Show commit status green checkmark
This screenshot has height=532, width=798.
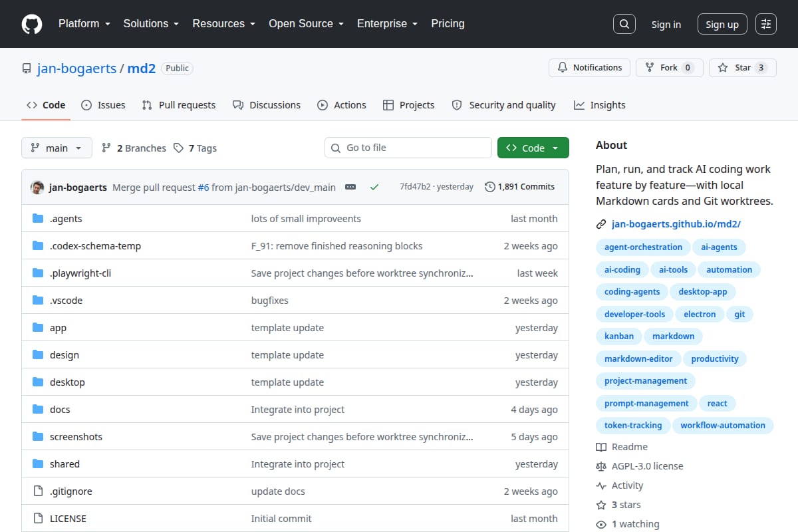[374, 187]
